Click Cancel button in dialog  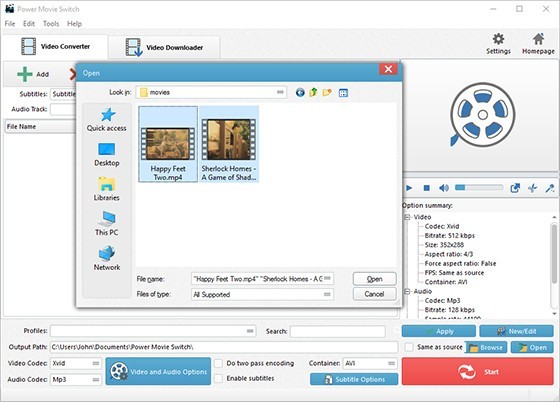pos(375,294)
